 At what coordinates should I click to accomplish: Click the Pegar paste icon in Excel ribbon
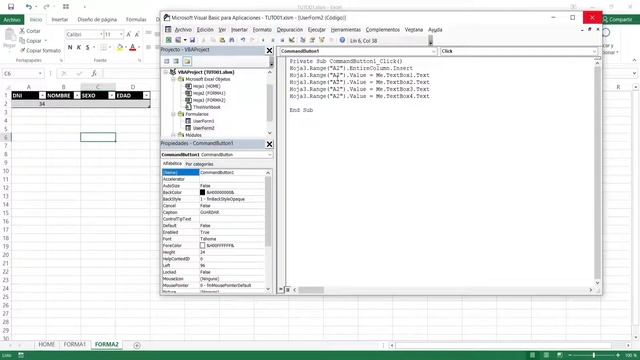(x=9, y=39)
